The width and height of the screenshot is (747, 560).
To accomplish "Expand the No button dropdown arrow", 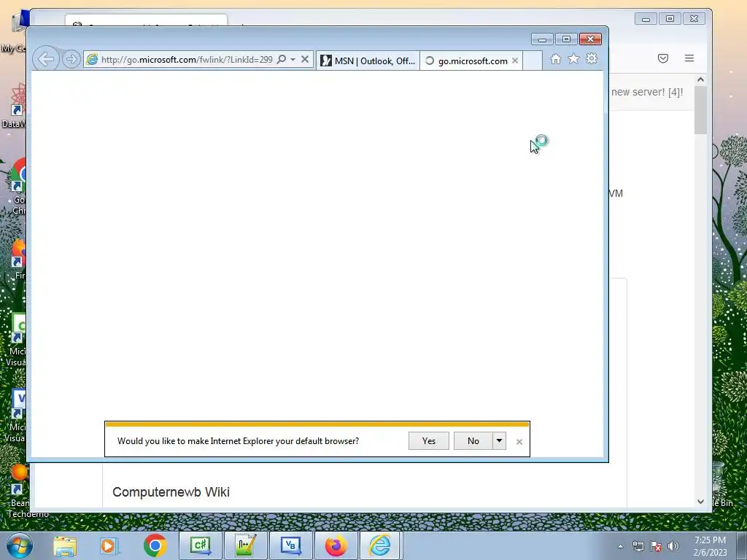I will pos(499,441).
